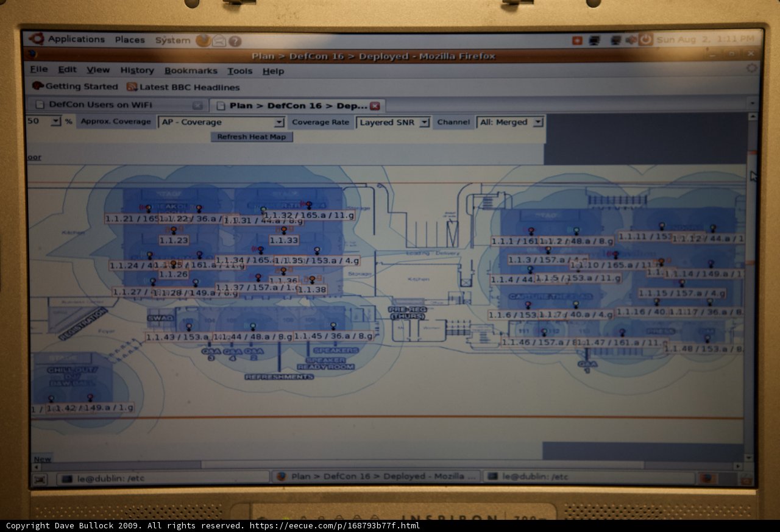Open the View menu
The image size is (780, 532).
coord(98,70)
